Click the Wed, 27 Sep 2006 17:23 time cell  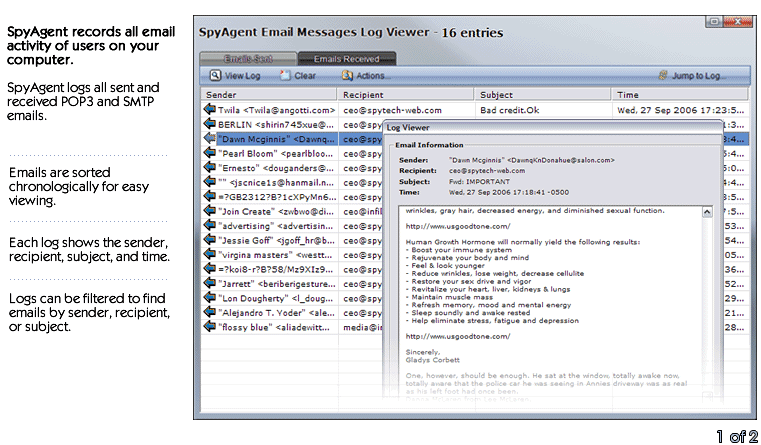680,110
